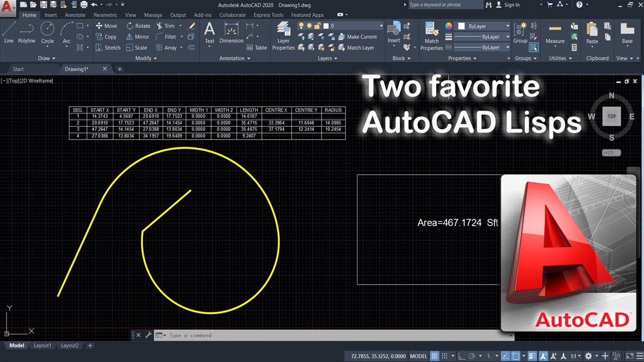Open the Insert ribbon tab
Image resolution: width=644 pixels, height=362 pixels.
[x=50, y=15]
